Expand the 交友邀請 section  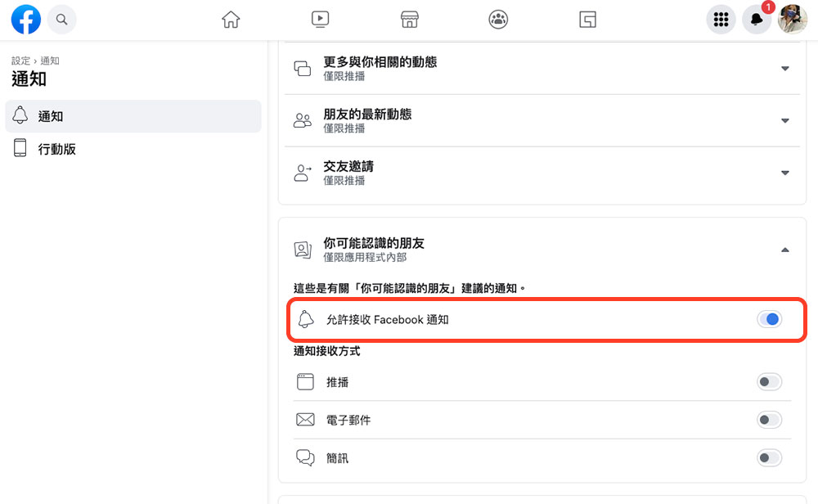pos(785,173)
